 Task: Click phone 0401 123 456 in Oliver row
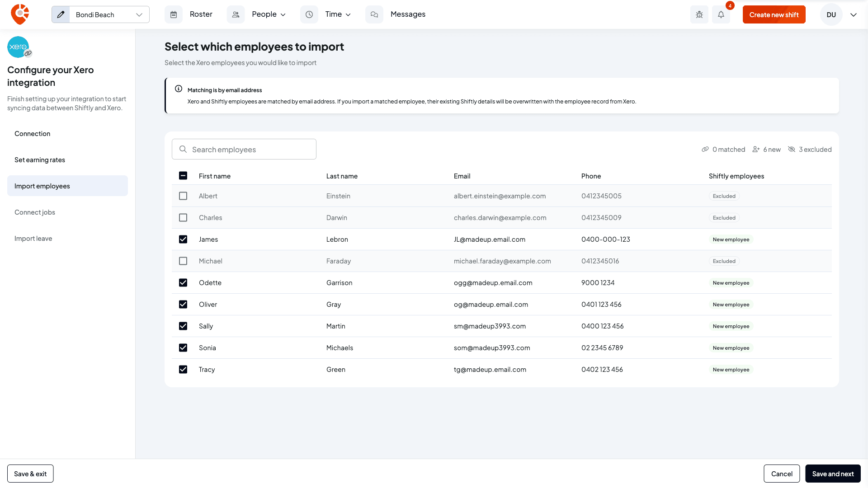click(601, 304)
